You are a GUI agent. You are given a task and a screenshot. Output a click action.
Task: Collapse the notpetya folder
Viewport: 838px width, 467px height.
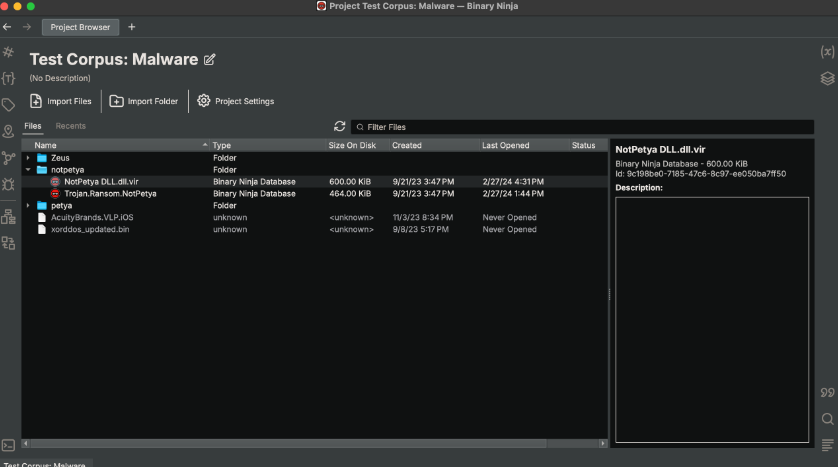(28, 170)
